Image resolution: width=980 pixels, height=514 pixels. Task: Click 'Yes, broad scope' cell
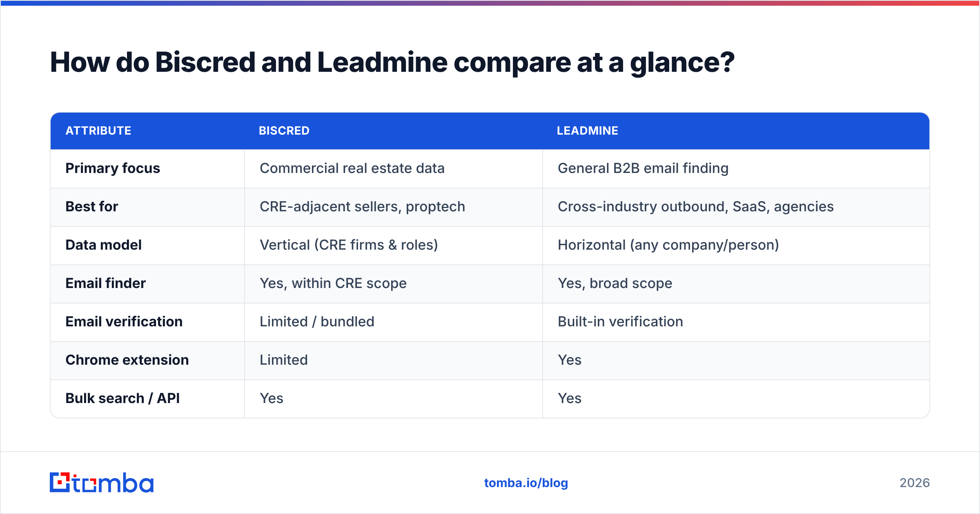coord(615,284)
